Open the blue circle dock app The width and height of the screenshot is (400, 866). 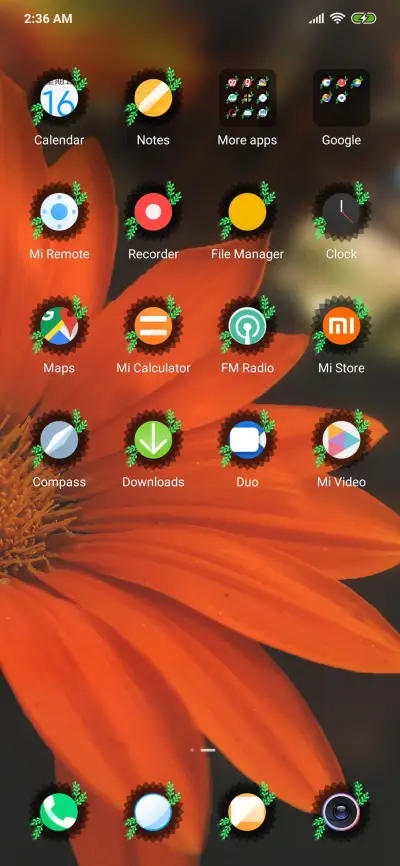(x=153, y=812)
